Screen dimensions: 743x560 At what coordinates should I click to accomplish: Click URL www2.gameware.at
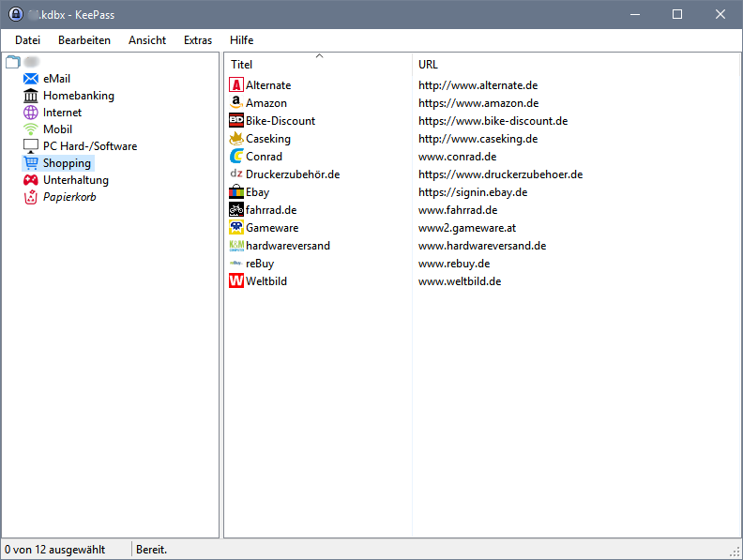coord(467,228)
